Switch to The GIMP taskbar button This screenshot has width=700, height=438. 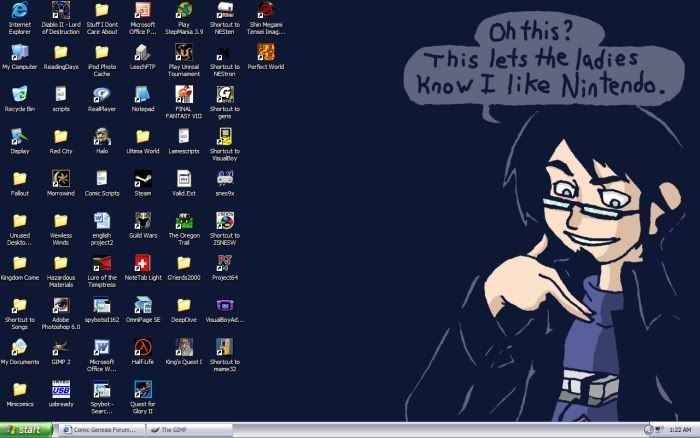click(x=186, y=429)
